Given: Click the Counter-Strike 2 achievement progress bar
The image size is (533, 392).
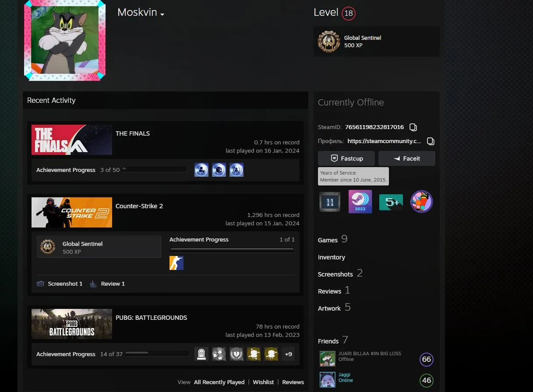Looking at the screenshot, I should click(x=232, y=250).
